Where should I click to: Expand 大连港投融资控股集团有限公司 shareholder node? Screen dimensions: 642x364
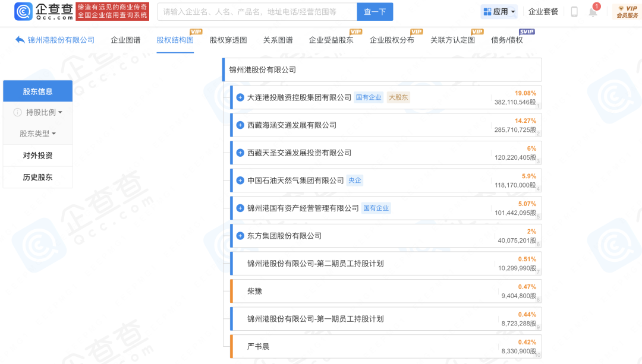point(240,97)
